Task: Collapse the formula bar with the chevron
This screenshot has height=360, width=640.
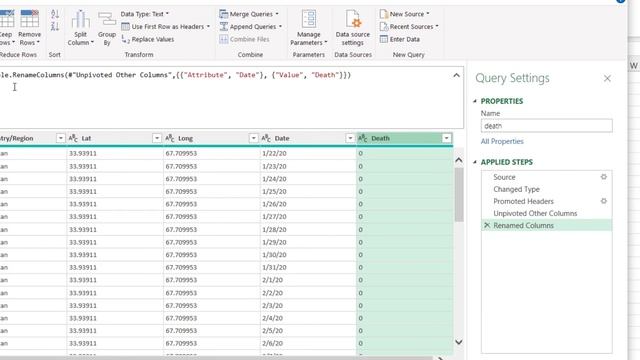Action: 456,76
